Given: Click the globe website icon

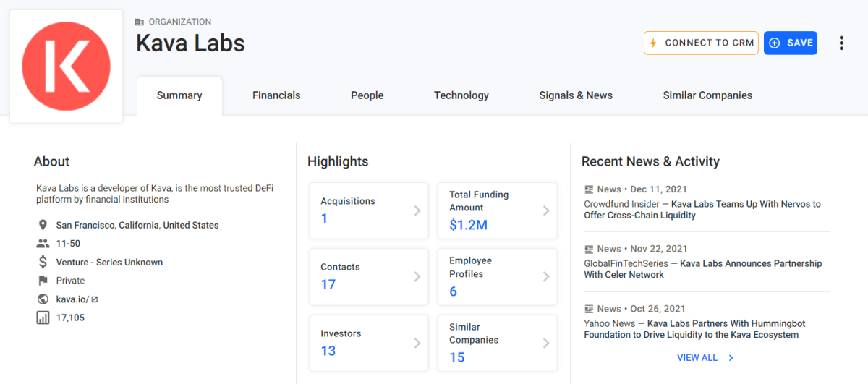Looking at the screenshot, I should (x=43, y=299).
